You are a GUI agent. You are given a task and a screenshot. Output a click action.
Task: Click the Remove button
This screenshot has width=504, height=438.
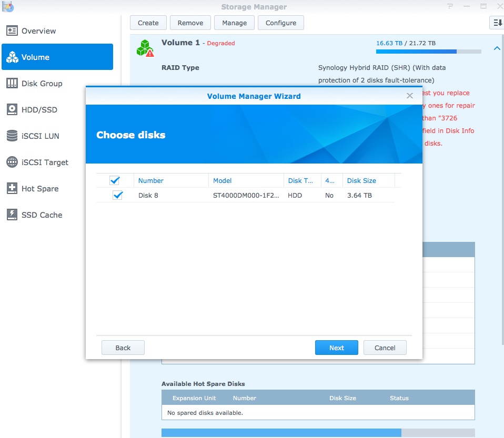[190, 23]
